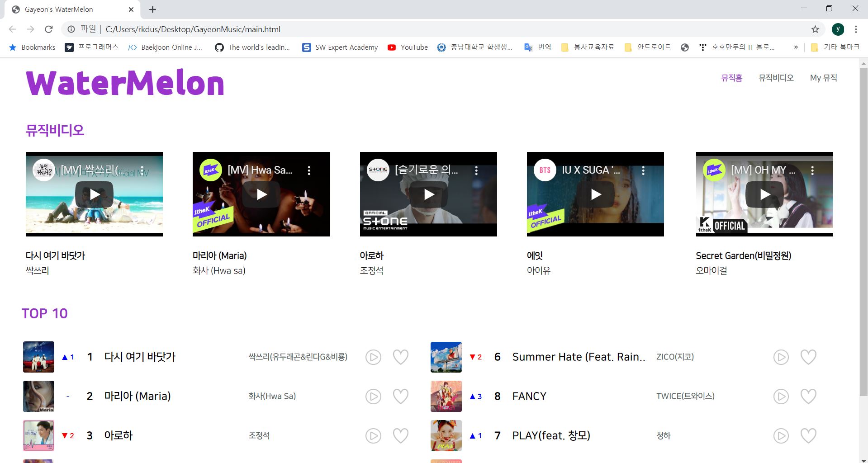Start the Hwa Sa Maria video
Screen dimensions: 868x463
coord(261,194)
